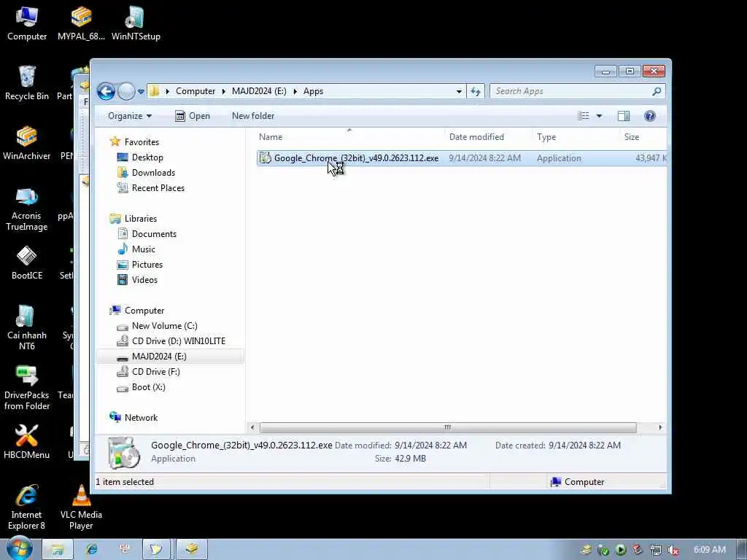Sort by Type column header
The height and width of the screenshot is (560, 747).
click(x=576, y=136)
